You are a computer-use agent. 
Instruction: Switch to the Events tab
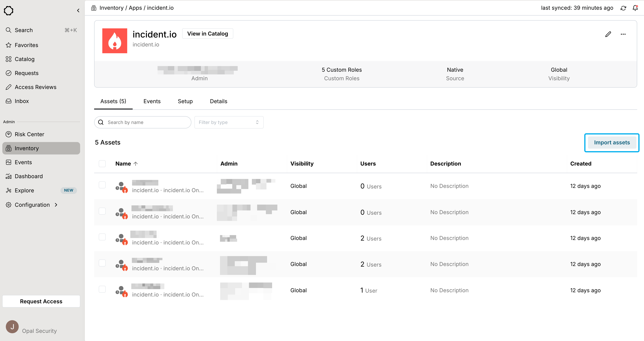(152, 101)
